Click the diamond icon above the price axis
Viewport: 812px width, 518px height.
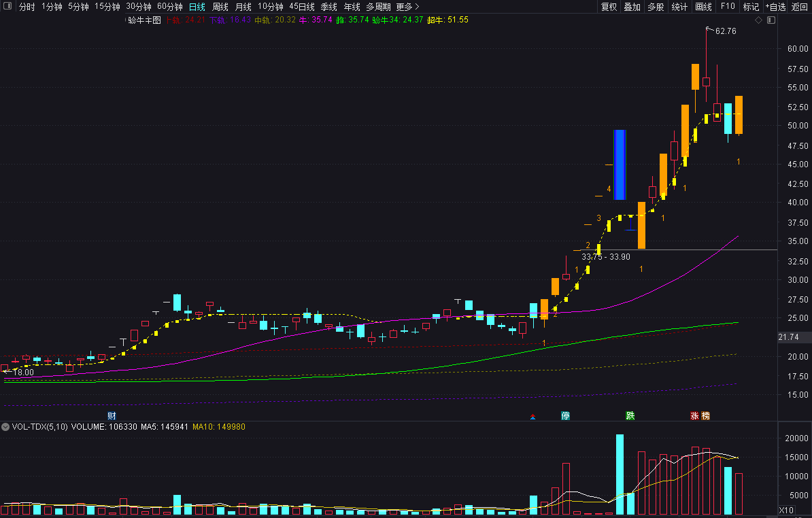click(x=759, y=20)
